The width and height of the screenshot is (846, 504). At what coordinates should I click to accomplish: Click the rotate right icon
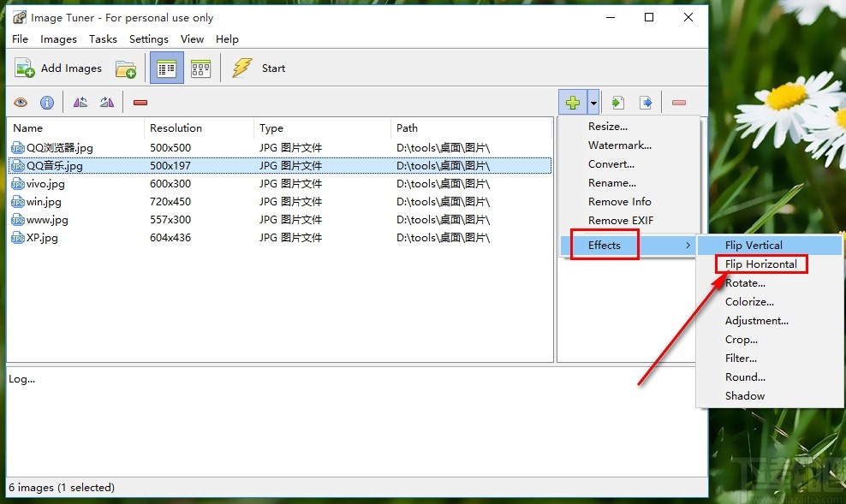(107, 103)
